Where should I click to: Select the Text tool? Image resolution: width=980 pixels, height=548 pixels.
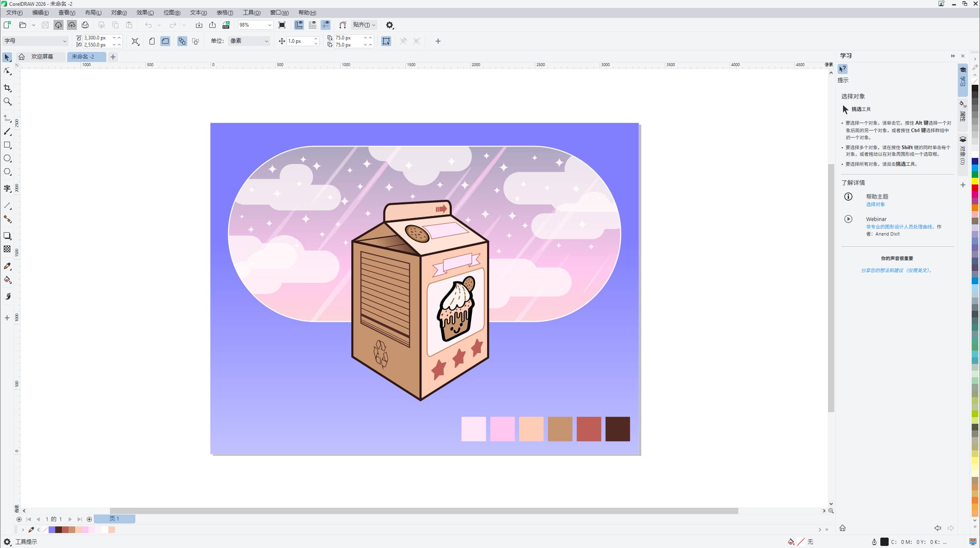[x=7, y=189]
